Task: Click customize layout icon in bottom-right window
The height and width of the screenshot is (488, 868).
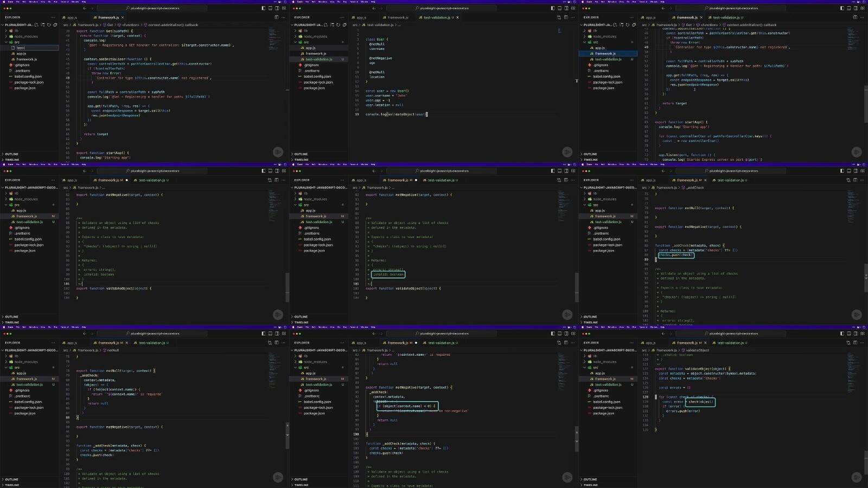Action: (863, 334)
